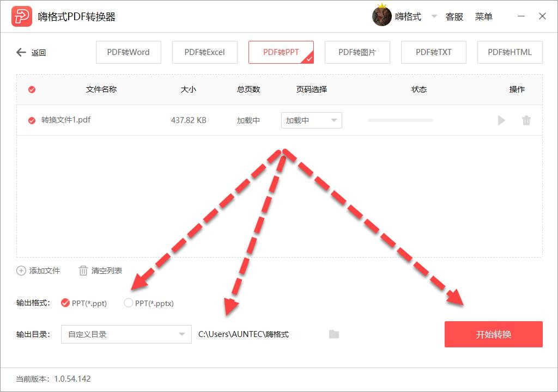Click the 清空列表 trash icon
The image size is (558, 392).
point(83,271)
